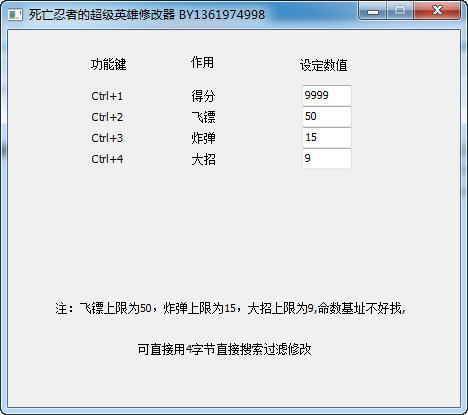Screen dimensions: 468x415
Task: Click the 飞镖 label in 作用 column
Action: (x=203, y=117)
